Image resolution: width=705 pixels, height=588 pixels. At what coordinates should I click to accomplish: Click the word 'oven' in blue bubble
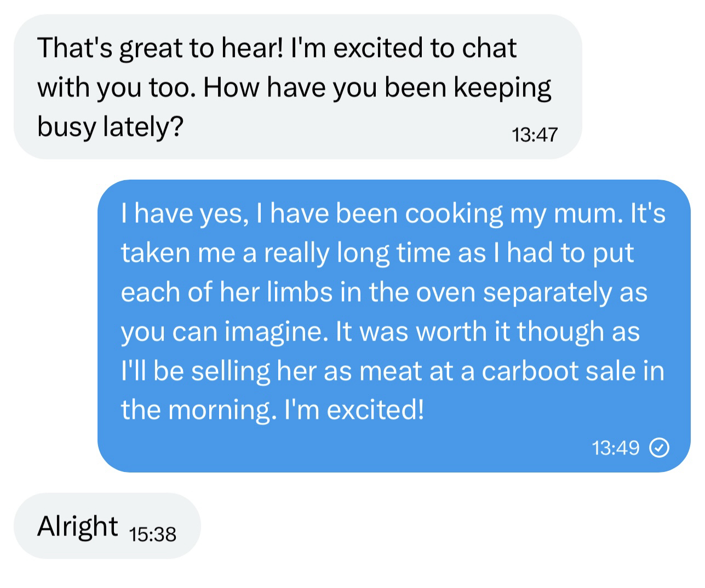pyautogui.click(x=445, y=292)
